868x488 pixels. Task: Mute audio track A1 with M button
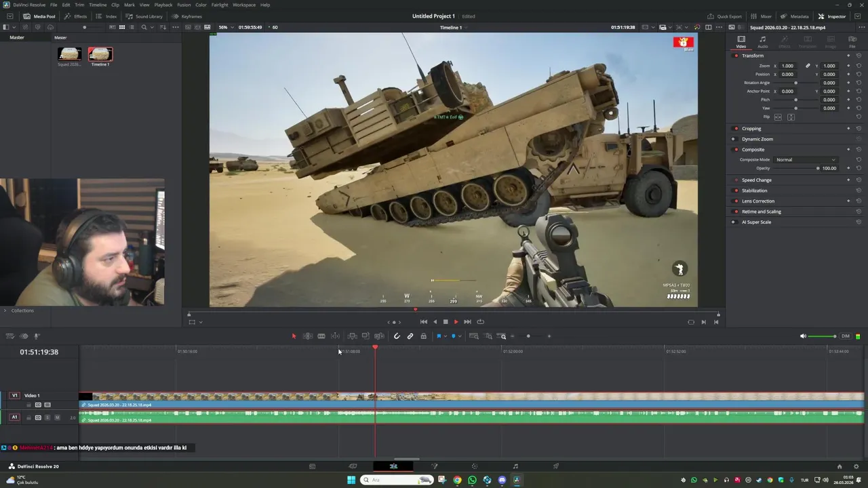coord(57,418)
